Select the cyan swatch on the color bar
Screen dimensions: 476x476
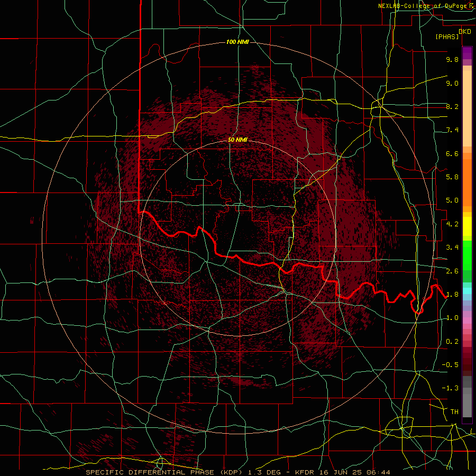[x=467, y=291]
